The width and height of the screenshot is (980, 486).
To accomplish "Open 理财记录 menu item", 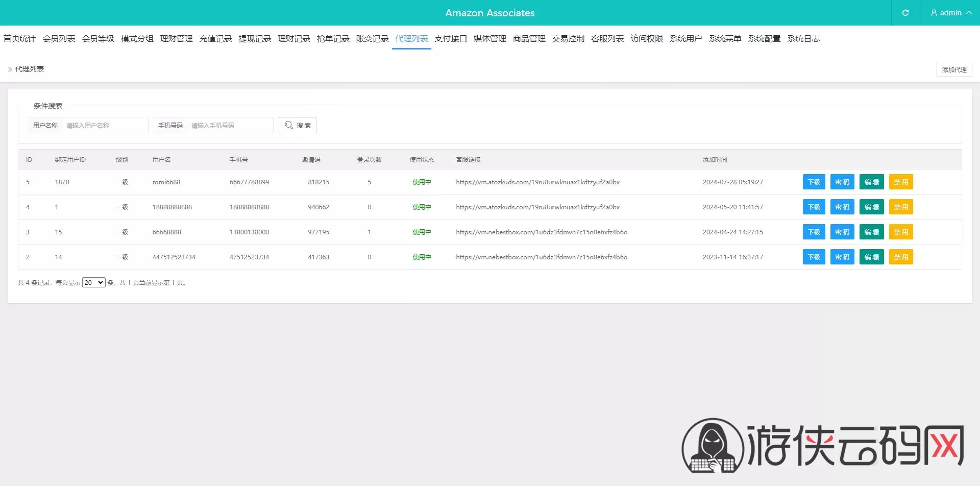I will pos(294,38).
